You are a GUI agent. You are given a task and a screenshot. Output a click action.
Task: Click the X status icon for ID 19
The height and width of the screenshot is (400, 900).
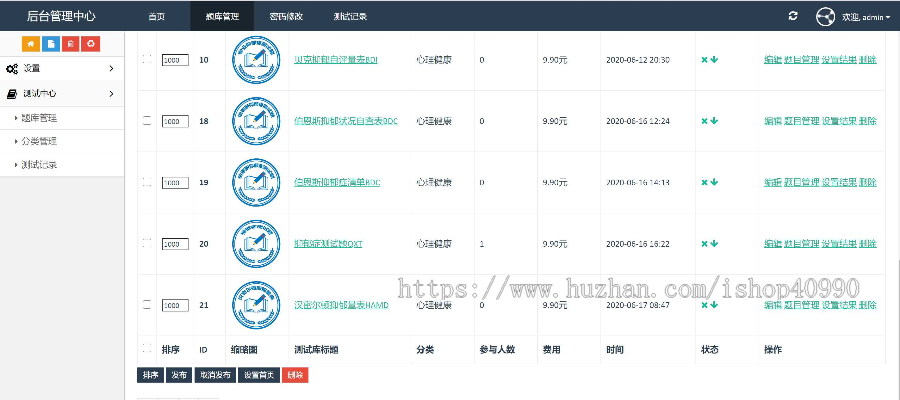coord(704,182)
